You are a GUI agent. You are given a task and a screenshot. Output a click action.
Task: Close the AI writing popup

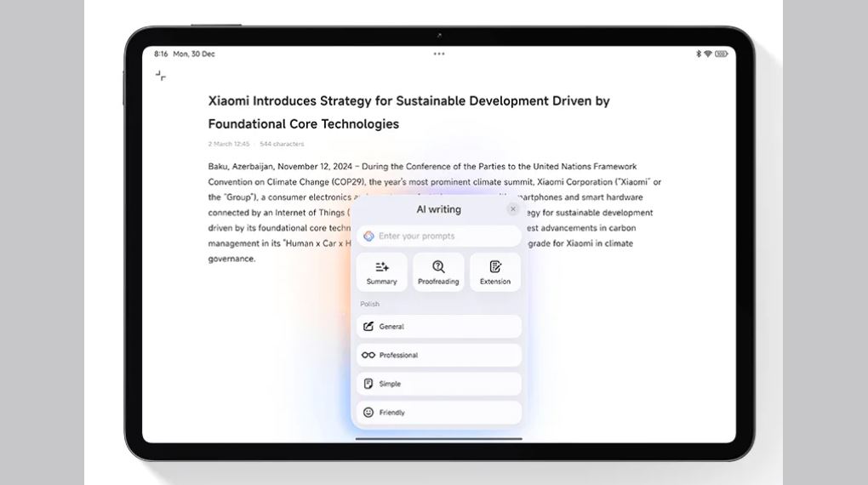(513, 209)
